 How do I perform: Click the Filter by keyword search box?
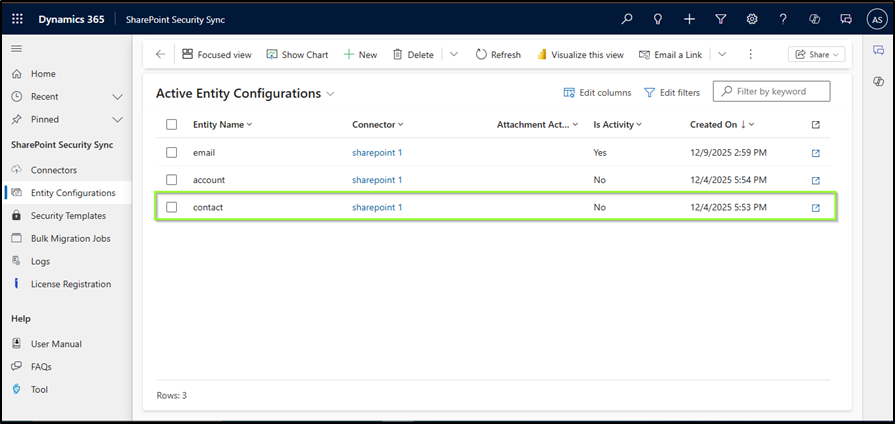772,91
